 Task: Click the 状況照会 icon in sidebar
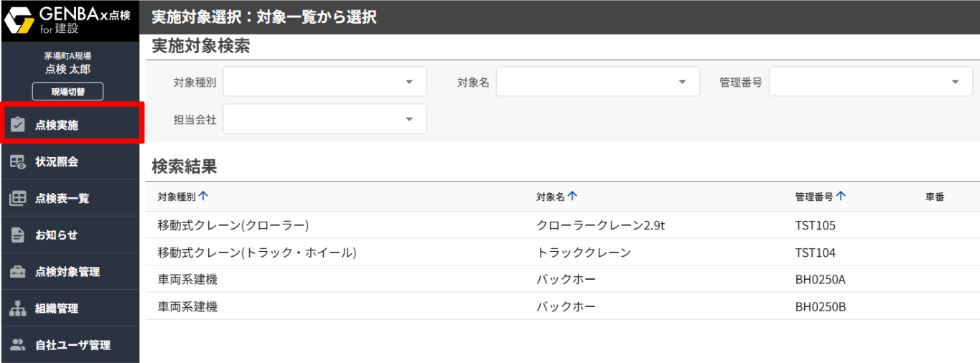(x=18, y=162)
